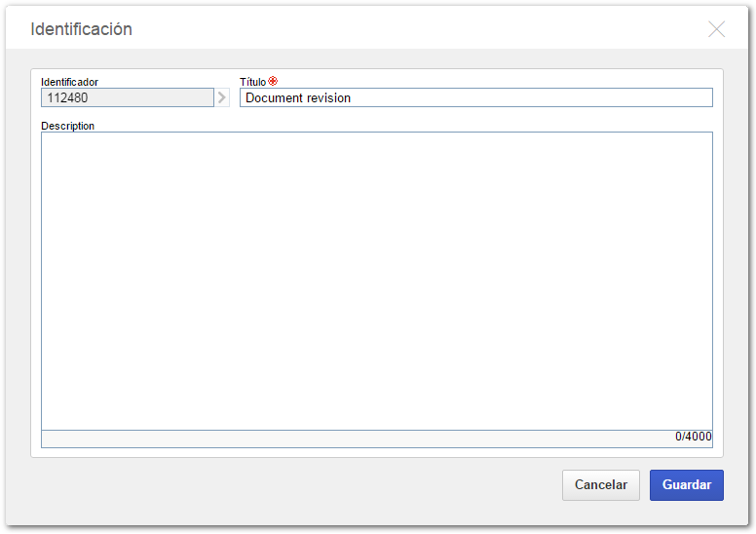Close the Identificación dialog with the X
The width and height of the screenshot is (756, 534).
pyautogui.click(x=716, y=29)
